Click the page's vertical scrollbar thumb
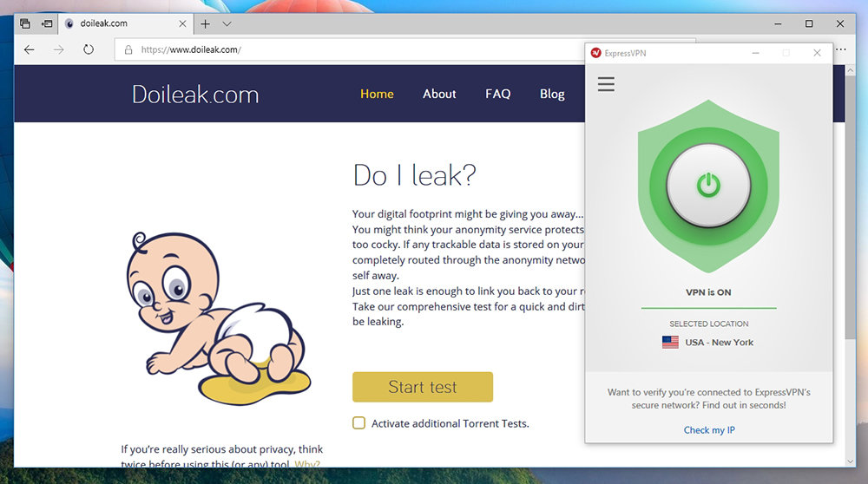The height and width of the screenshot is (484, 868). pos(851,207)
